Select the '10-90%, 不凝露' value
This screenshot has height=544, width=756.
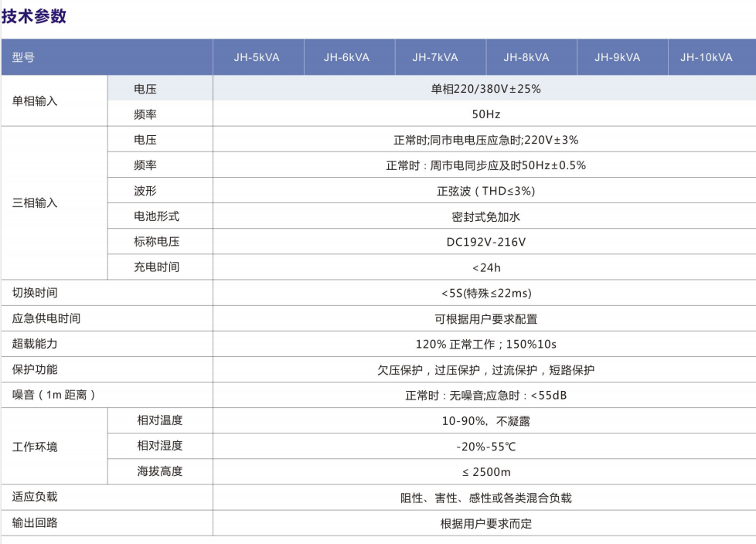[486, 421]
